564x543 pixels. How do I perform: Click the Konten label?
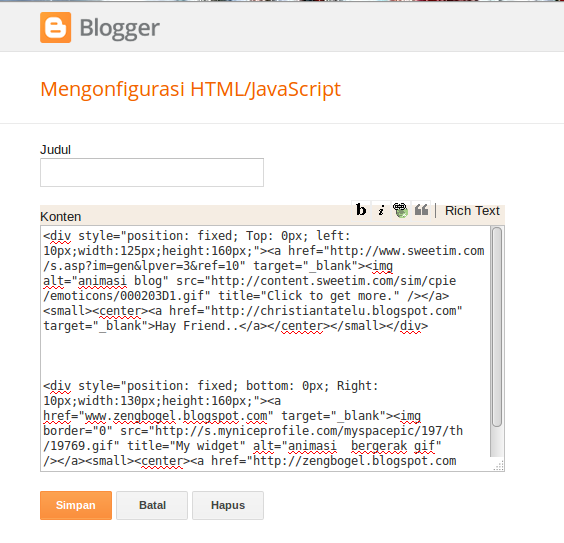60,217
